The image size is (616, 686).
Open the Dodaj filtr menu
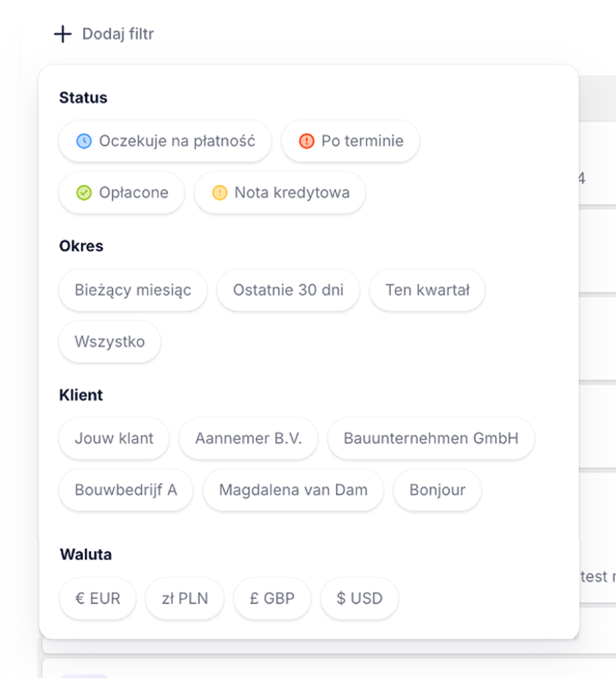(x=104, y=34)
